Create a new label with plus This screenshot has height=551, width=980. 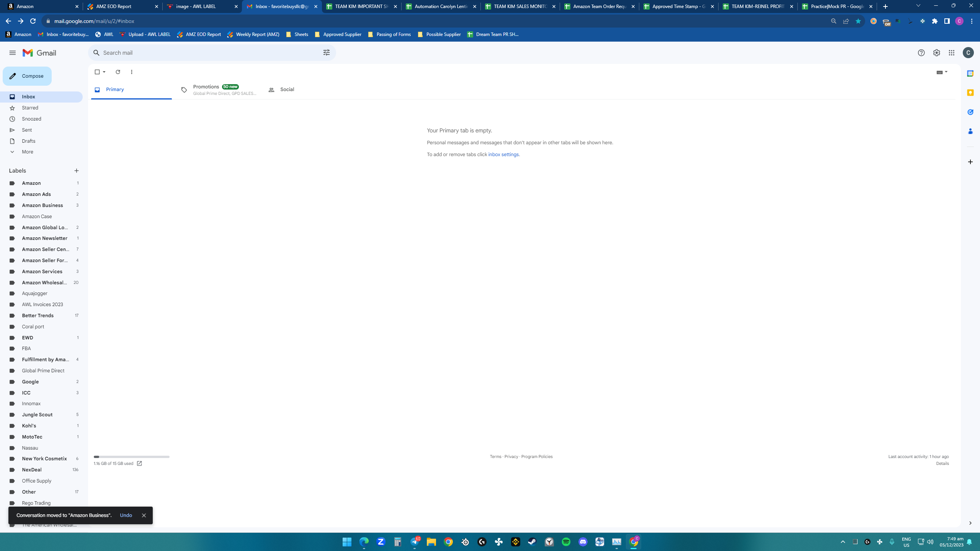[77, 171]
